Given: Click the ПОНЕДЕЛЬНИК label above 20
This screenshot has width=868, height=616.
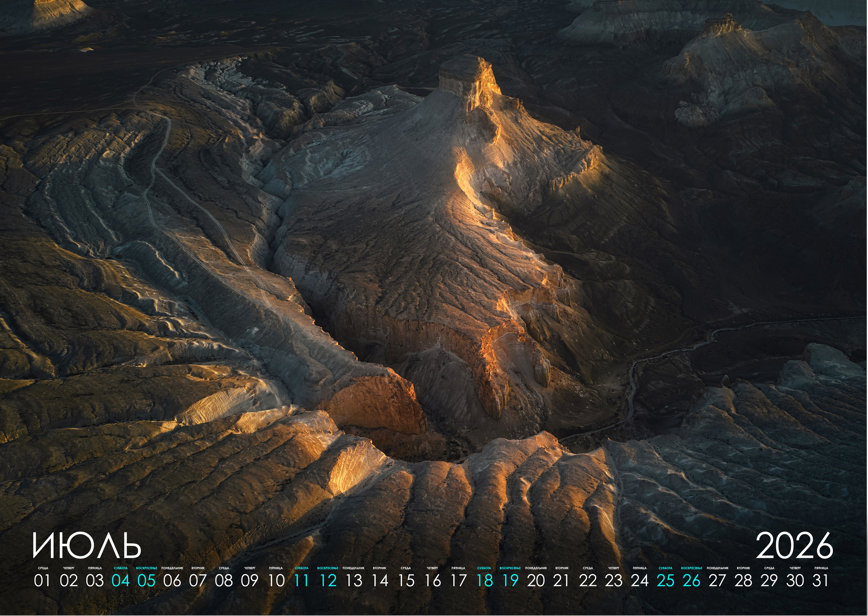Looking at the screenshot, I should [x=536, y=568].
